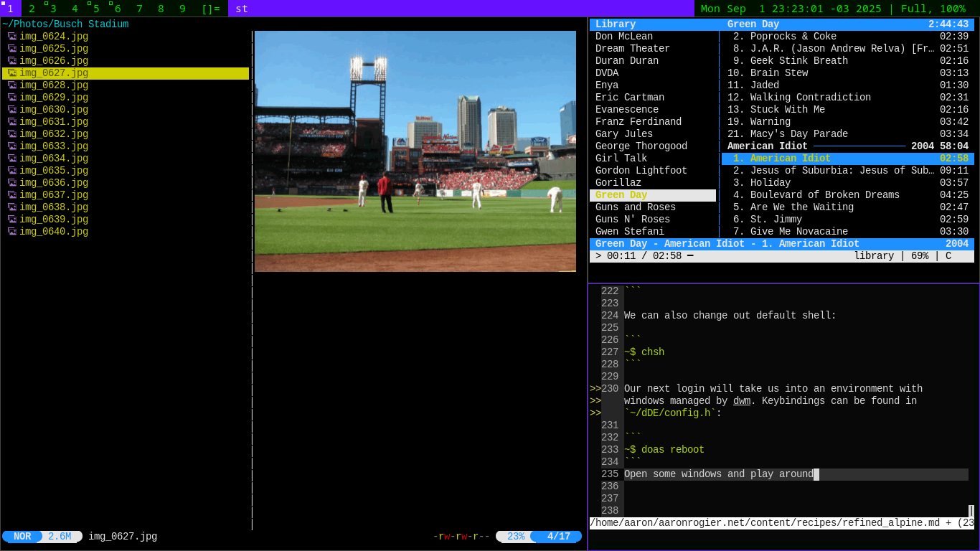Click the image icon beside img_0629.jpg
The height and width of the screenshot is (551, 980).
point(12,98)
